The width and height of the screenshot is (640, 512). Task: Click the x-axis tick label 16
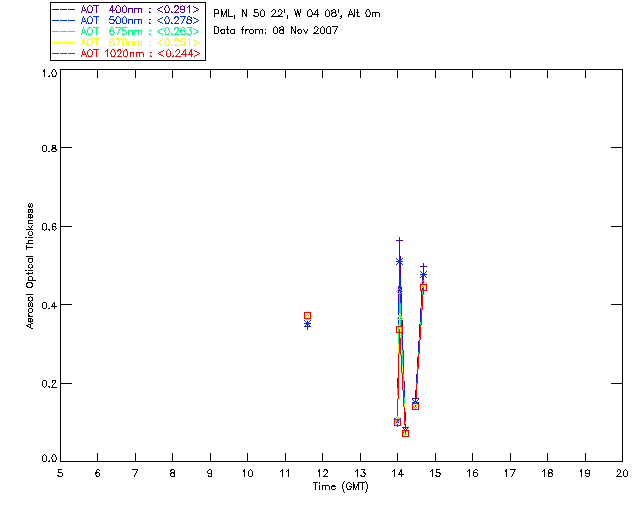pos(473,473)
